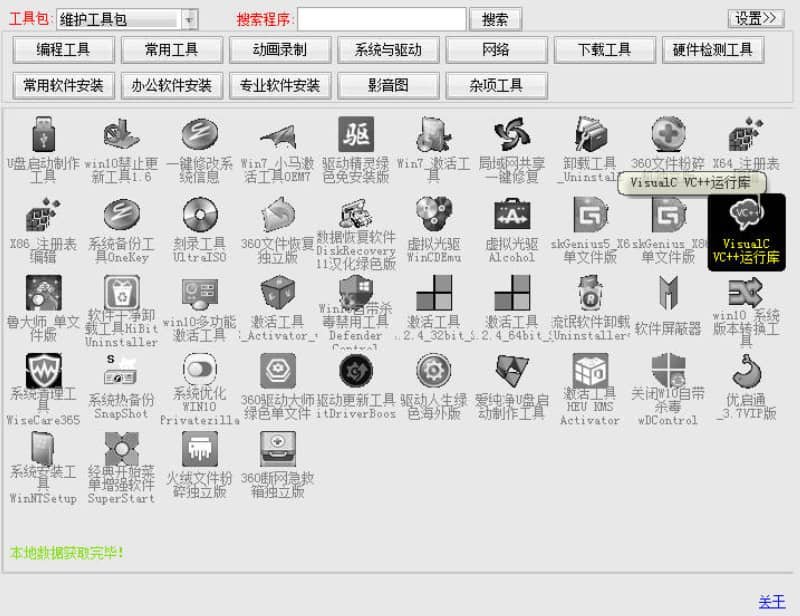
Task: Open 软件屏蔽器 tool
Action: click(x=668, y=306)
